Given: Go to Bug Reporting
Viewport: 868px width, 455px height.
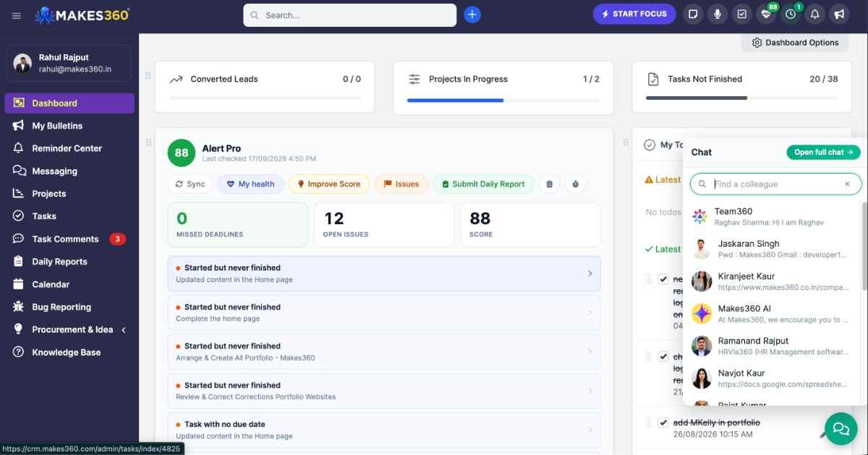Looking at the screenshot, I should click(69, 307).
